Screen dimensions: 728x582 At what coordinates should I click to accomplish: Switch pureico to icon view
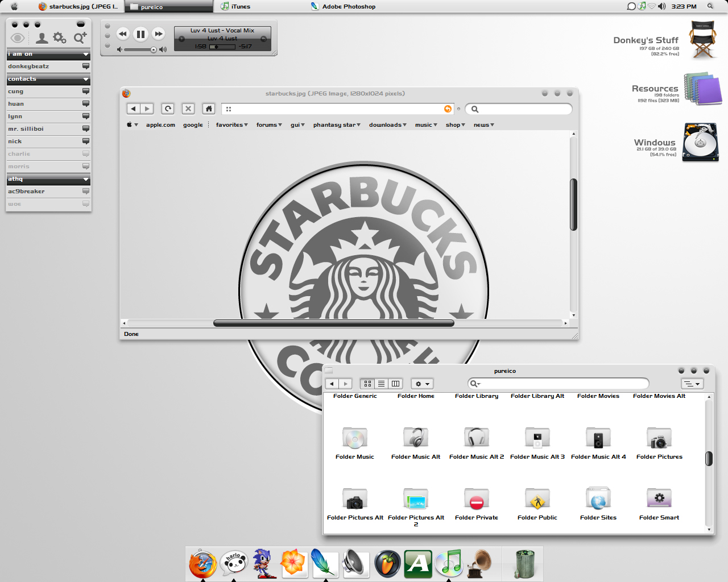click(x=367, y=384)
